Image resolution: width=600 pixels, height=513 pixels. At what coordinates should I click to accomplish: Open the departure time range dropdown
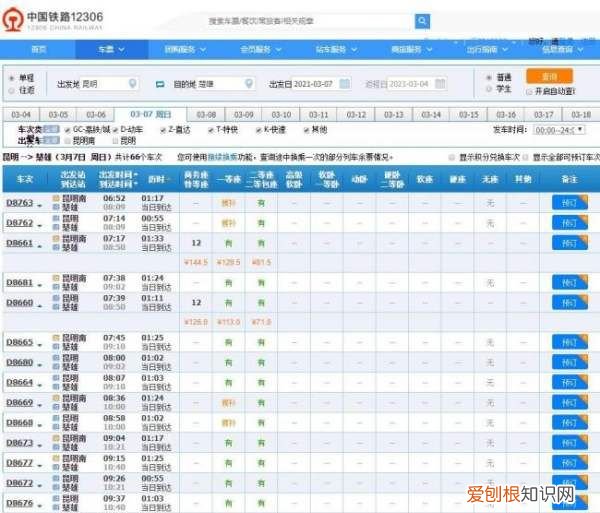click(559, 130)
